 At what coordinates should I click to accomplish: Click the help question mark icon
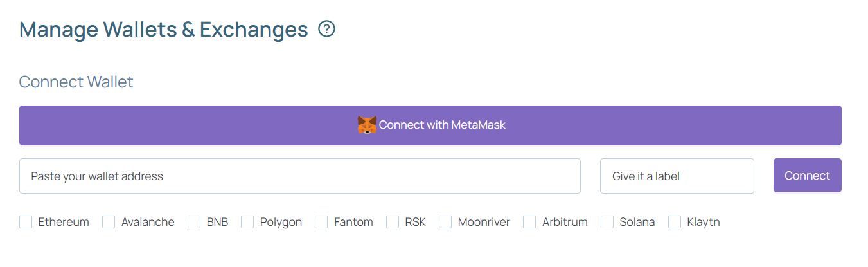coord(326,29)
